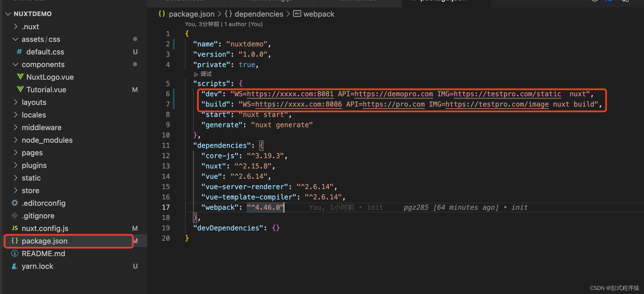This screenshot has width=644, height=294.
Task: Select package.json in explorer
Action: tap(45, 241)
